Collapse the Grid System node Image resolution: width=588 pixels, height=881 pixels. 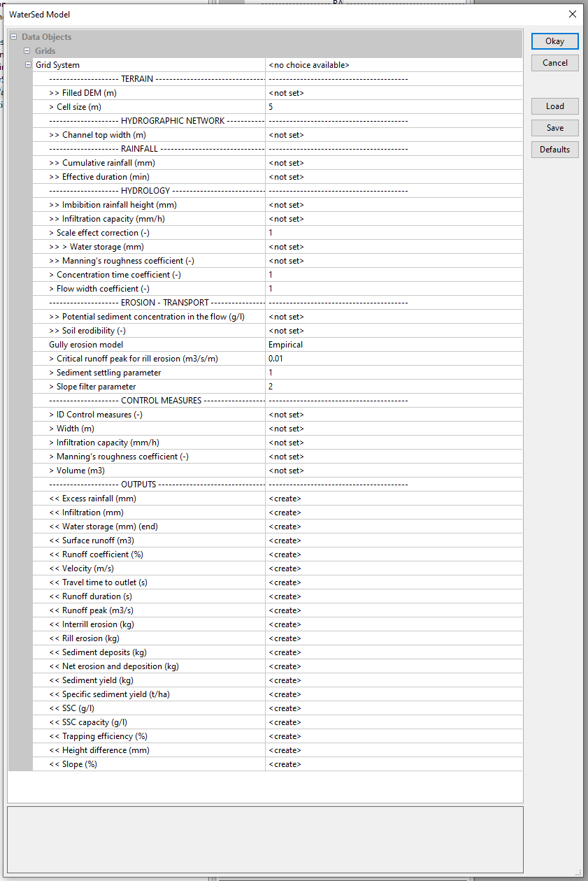28,65
